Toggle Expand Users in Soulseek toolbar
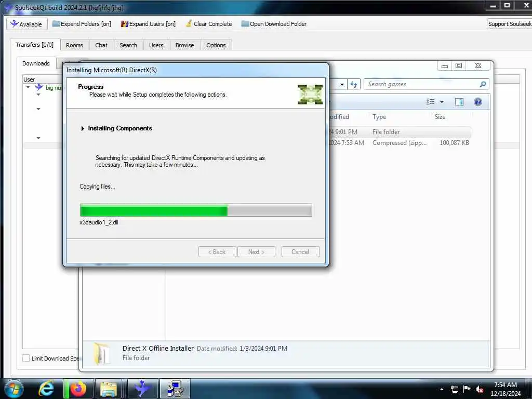The image size is (532, 399). click(148, 24)
